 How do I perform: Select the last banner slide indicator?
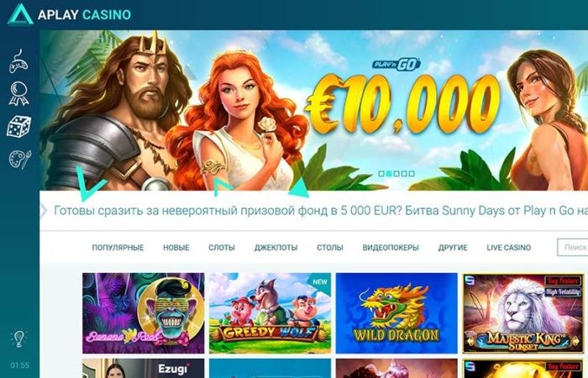click(412, 174)
